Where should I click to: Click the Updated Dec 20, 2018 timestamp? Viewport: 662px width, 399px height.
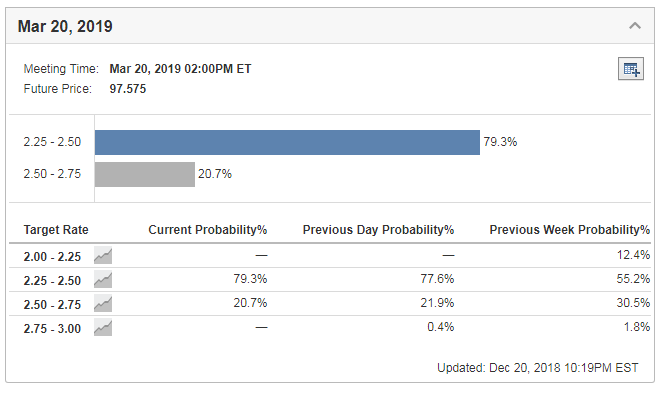point(537,368)
